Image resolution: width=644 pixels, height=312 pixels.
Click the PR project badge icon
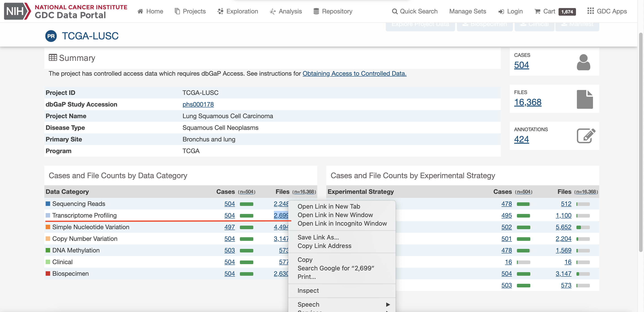point(51,36)
